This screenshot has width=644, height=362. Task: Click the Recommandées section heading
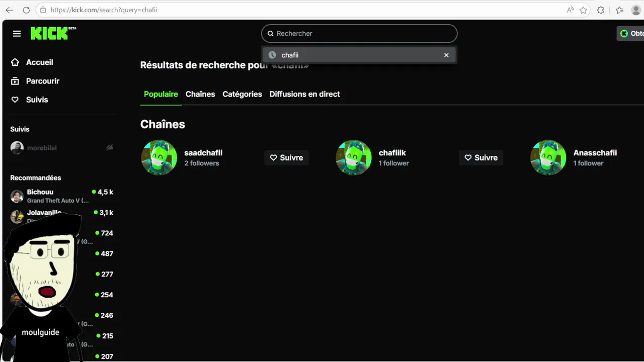[36, 178]
